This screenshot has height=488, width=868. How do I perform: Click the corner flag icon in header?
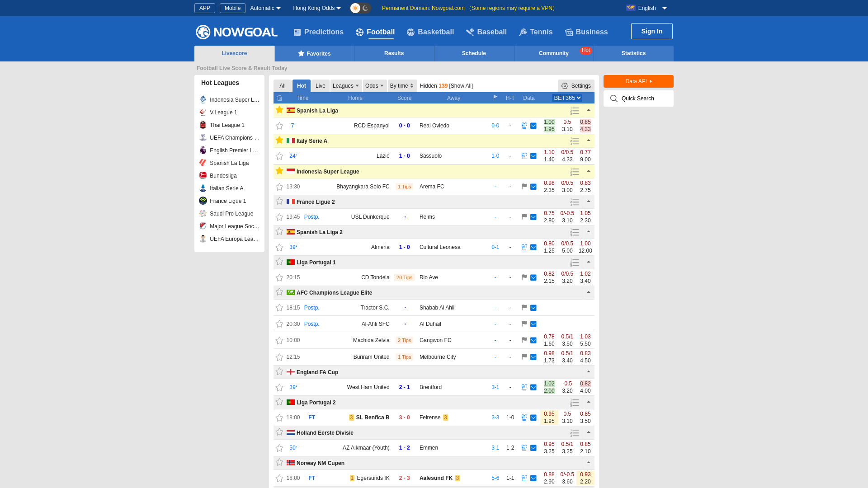tap(495, 98)
